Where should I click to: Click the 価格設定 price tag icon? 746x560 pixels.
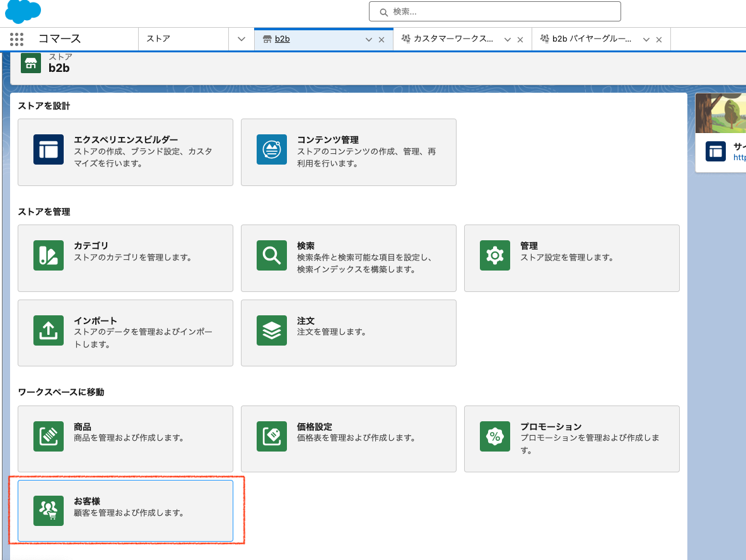coord(271,436)
